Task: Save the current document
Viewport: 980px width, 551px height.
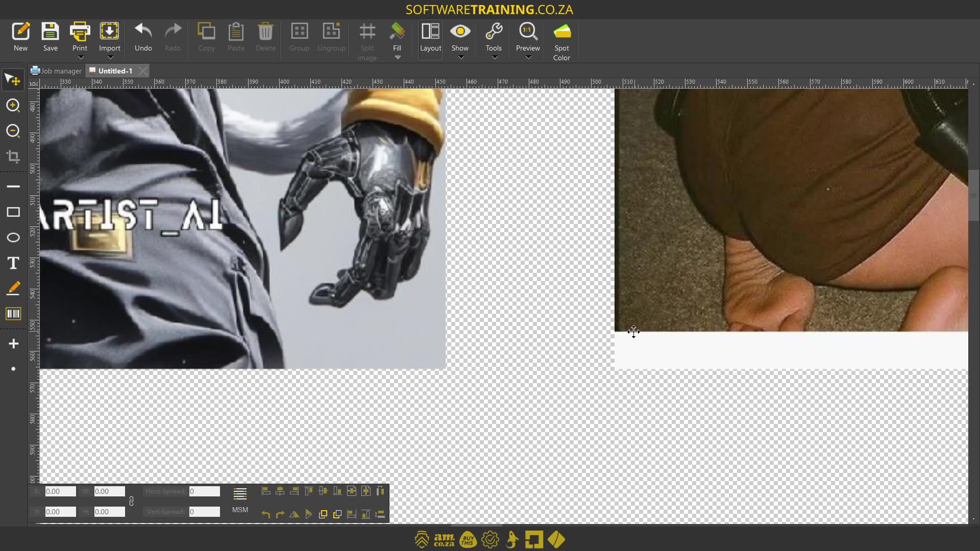Action: pos(50,37)
